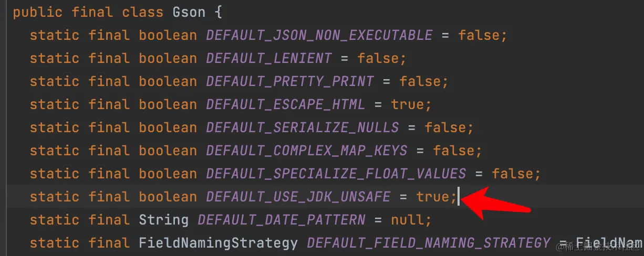The width and height of the screenshot is (644, 256).
Task: Click the null value of DEFAULT_DATE_PATTERN
Action: coord(408,220)
